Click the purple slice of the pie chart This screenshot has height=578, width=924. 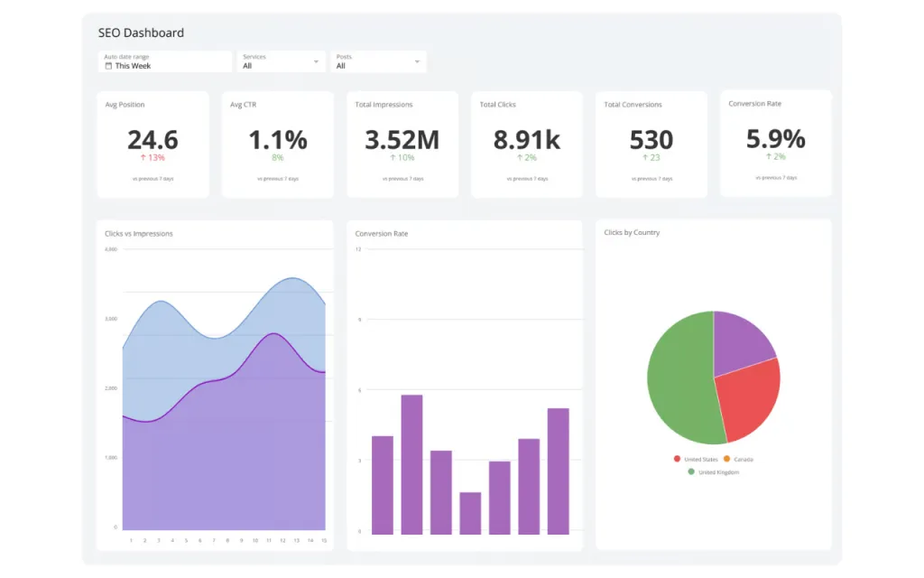740,343
